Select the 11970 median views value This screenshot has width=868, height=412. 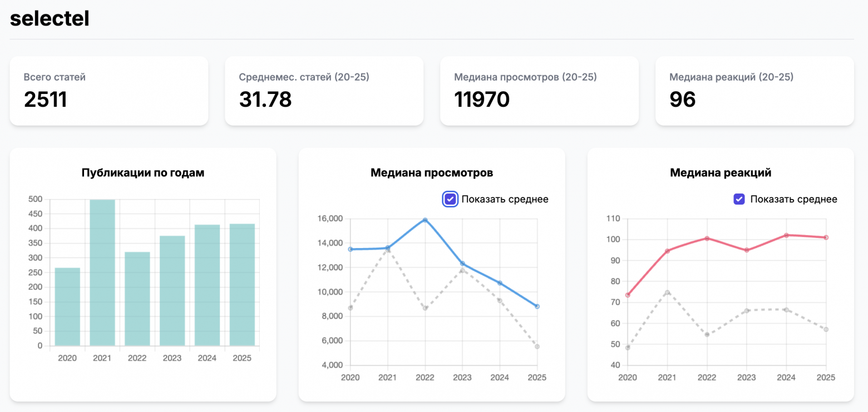click(482, 100)
